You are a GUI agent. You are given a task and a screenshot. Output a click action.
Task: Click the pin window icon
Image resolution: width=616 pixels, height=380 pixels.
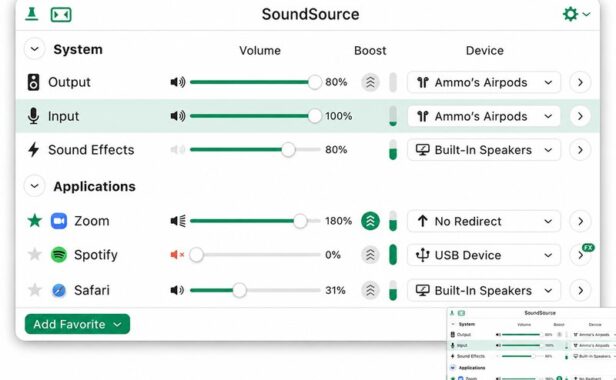[x=32, y=14]
